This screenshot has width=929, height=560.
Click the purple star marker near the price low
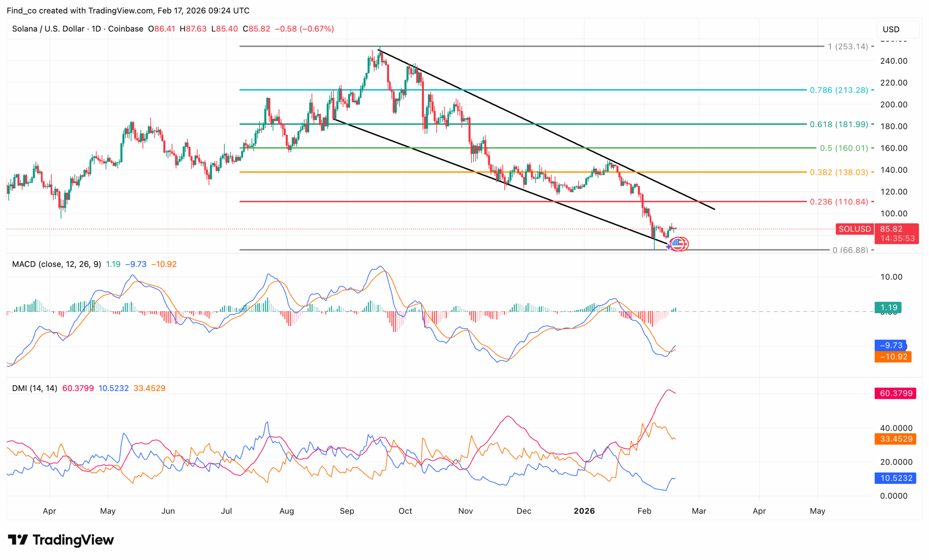(x=668, y=247)
